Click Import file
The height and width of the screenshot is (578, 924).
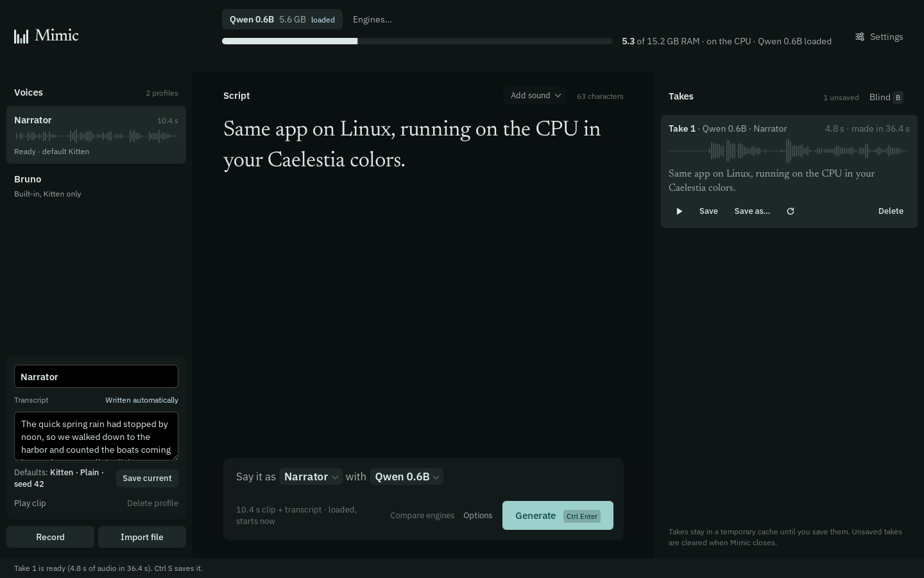click(142, 537)
